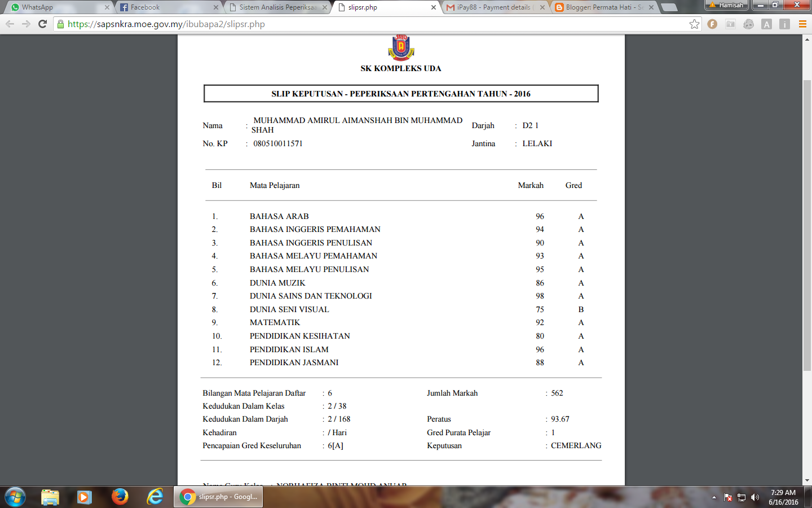Image resolution: width=812 pixels, height=508 pixels.
Task: Click the Show Desktop strip beside the clock
Action: pyautogui.click(x=808, y=497)
